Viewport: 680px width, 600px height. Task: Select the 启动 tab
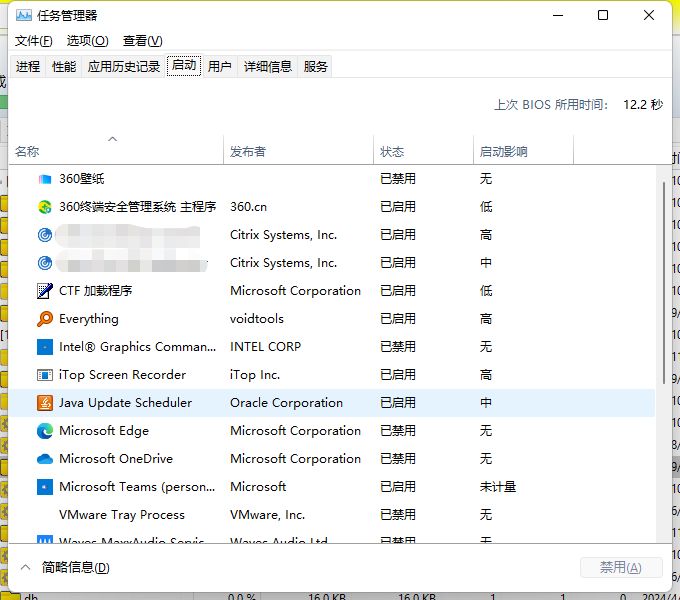[184, 65]
